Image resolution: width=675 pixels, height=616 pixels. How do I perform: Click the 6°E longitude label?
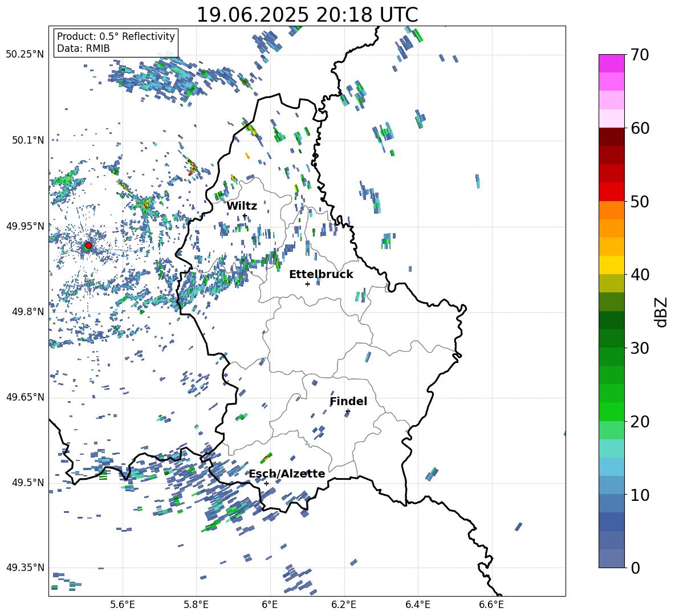(270, 605)
